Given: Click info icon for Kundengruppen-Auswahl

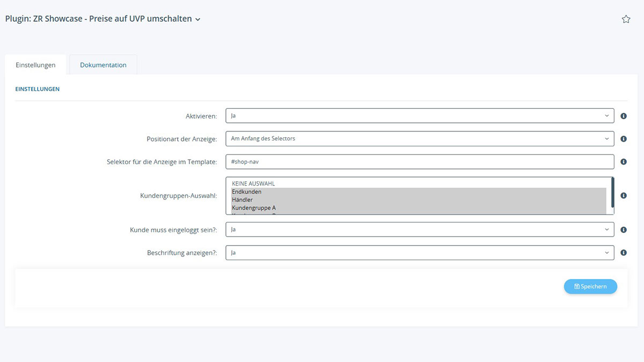Looking at the screenshot, I should coord(624,196).
